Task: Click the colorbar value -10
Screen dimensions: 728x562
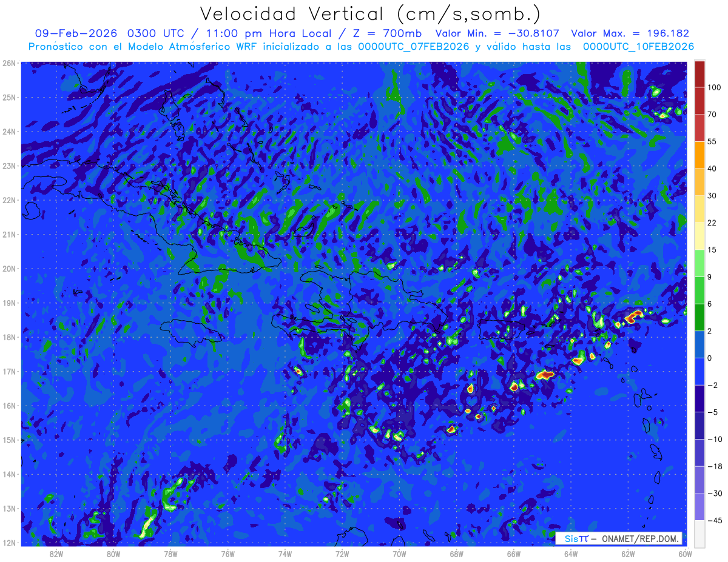Action: [x=714, y=439]
